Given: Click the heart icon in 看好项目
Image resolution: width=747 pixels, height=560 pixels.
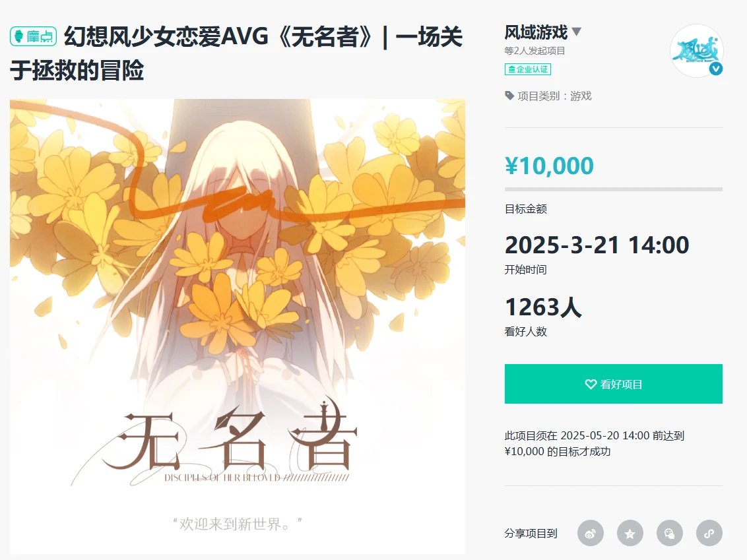Looking at the screenshot, I should (591, 385).
